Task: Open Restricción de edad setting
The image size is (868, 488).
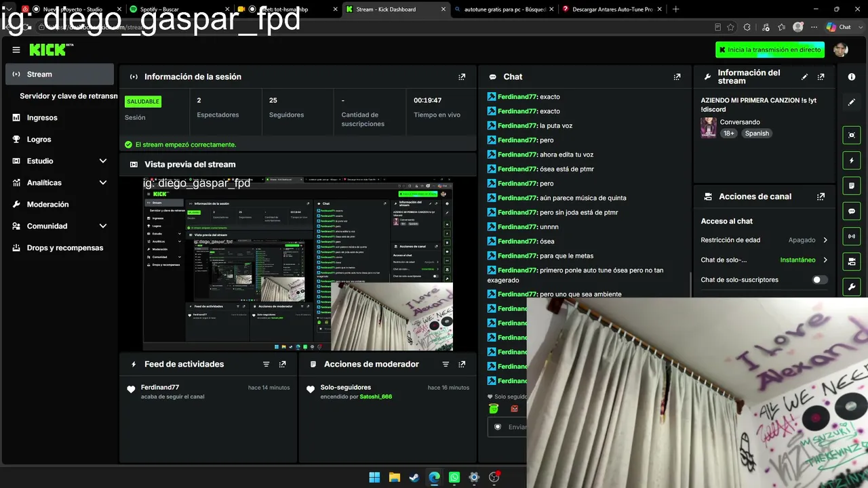Action: [764, 240]
